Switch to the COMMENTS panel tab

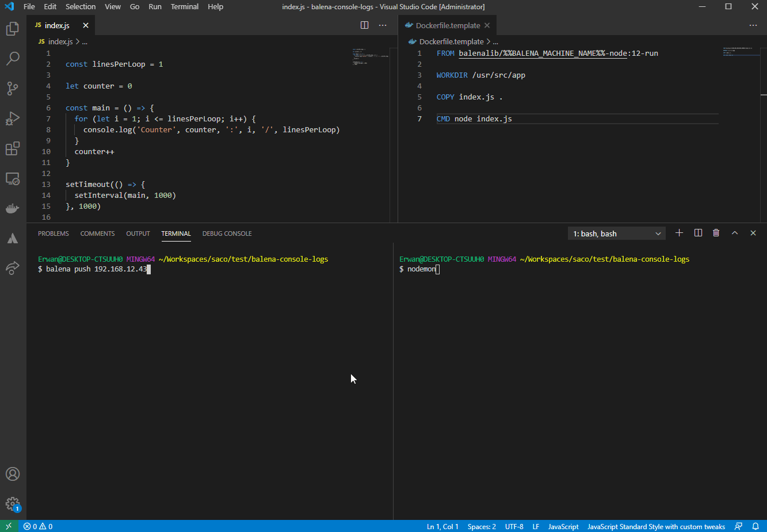[98, 234]
